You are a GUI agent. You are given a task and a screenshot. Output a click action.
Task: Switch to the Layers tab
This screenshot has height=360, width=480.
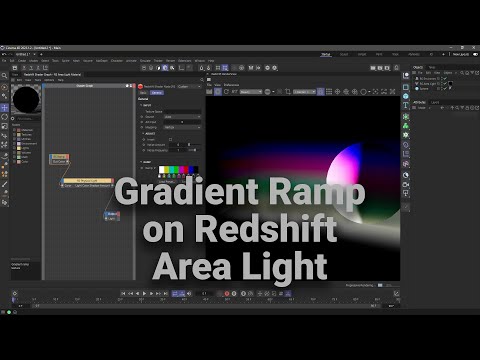[435, 102]
